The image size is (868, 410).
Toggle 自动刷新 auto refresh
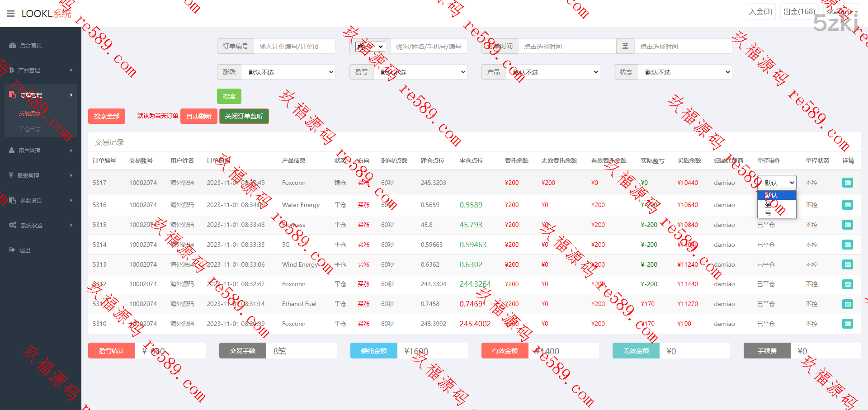[199, 116]
